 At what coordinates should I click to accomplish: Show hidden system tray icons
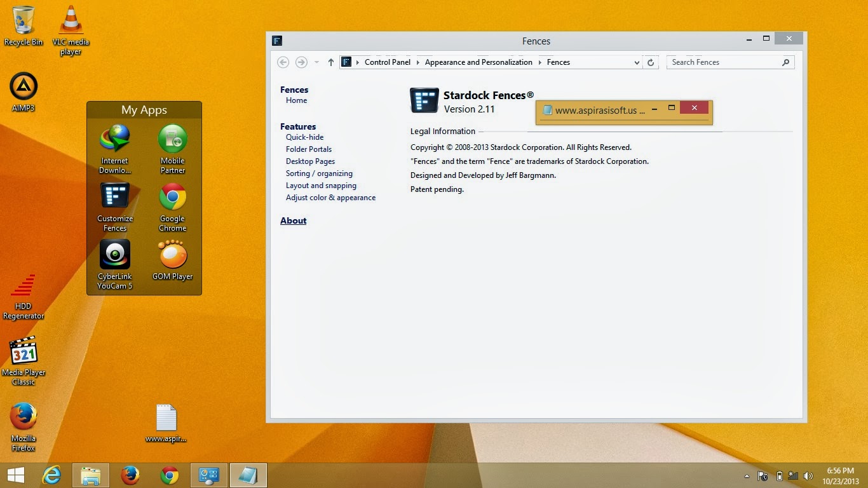747,476
